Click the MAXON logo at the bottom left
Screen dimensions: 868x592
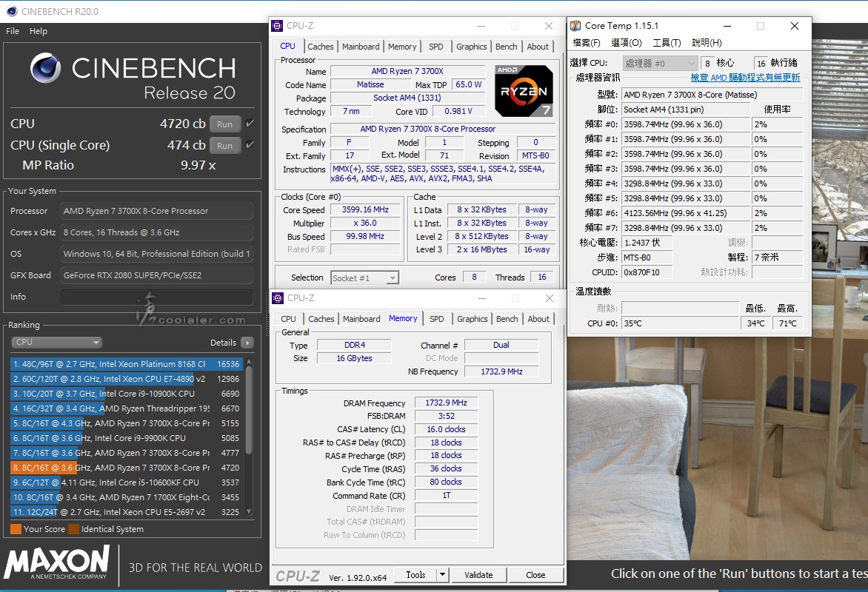tap(57, 562)
